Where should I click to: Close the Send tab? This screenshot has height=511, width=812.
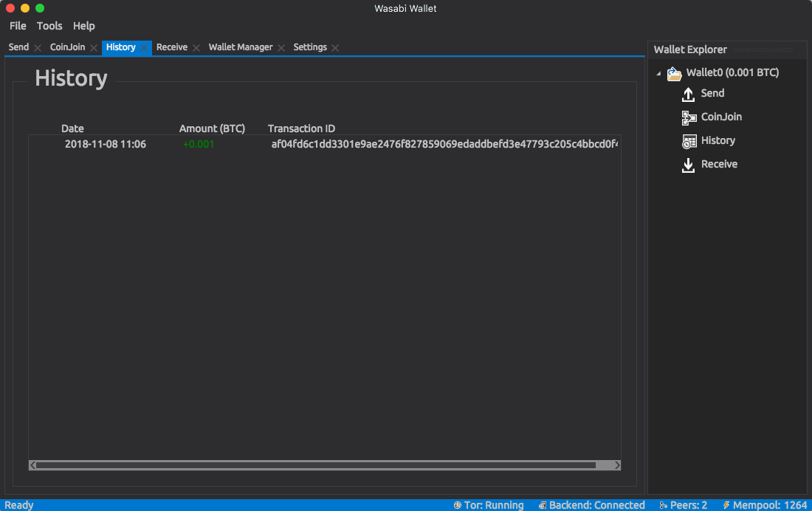[38, 48]
